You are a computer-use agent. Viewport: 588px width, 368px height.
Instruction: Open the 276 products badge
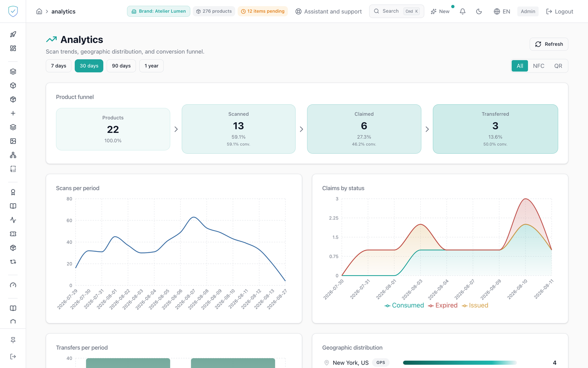click(x=214, y=11)
